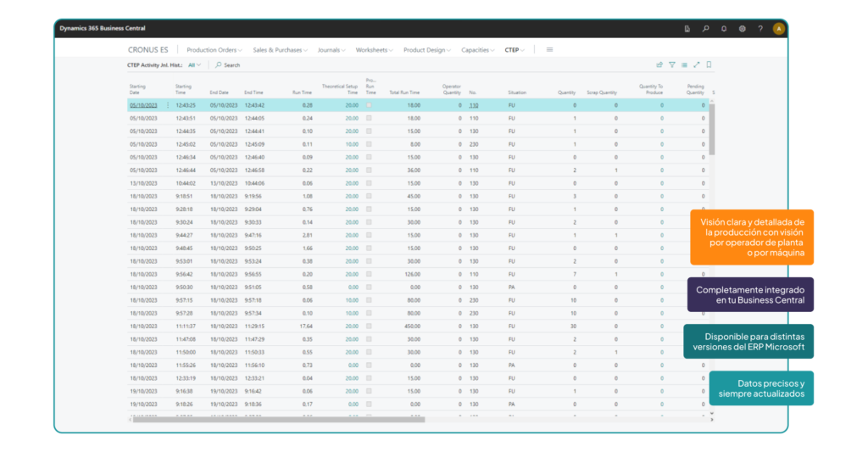This screenshot has width=868, height=452.
Task: Toggle Pro. Run Time checkbox in 12:46:34 row
Action: coord(369,158)
